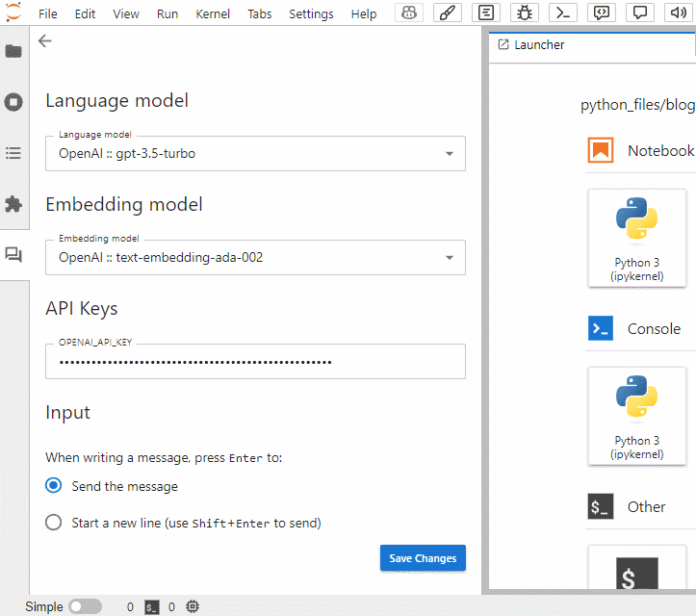Open the Kernel menu

212,13
